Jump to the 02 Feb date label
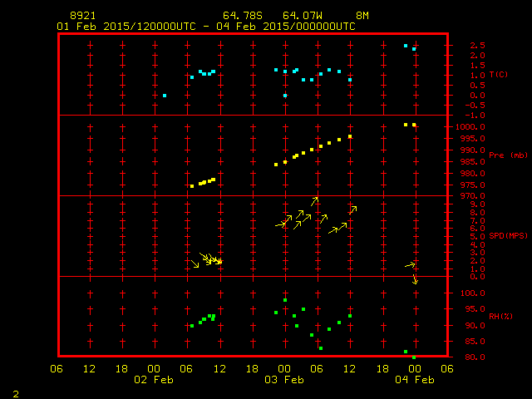532x399 pixels. (x=155, y=380)
